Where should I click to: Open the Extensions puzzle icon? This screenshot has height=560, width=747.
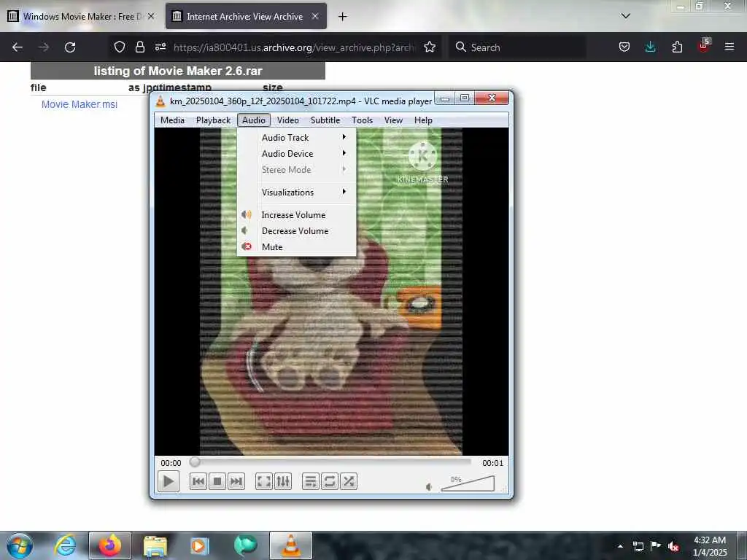click(677, 47)
